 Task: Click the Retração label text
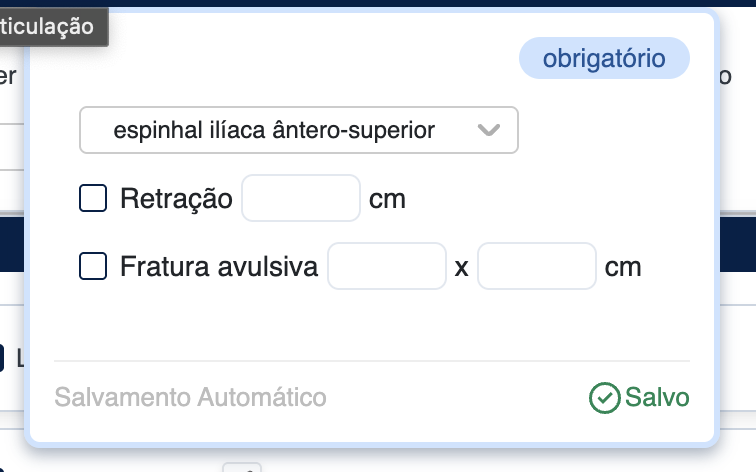click(176, 199)
